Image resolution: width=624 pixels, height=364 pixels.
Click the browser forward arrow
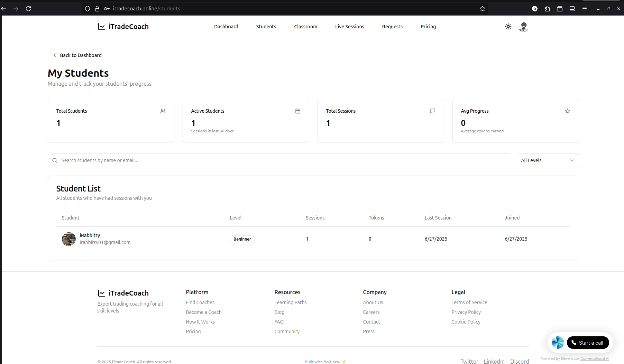click(x=16, y=9)
